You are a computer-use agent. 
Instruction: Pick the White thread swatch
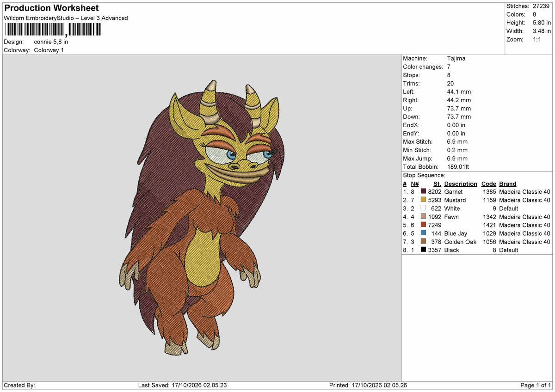point(423,208)
